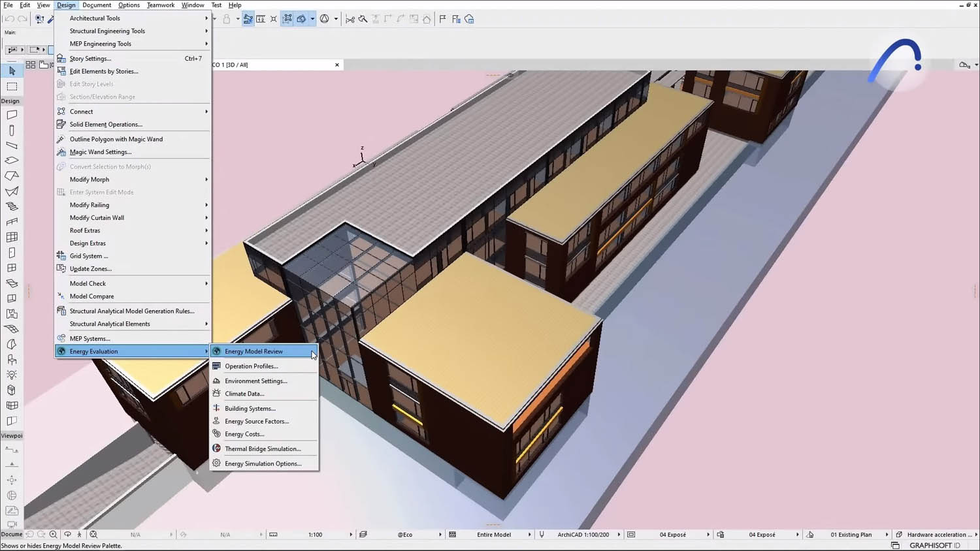
Task: Toggle the highlighted 3D visualization style button
Action: click(x=302, y=19)
